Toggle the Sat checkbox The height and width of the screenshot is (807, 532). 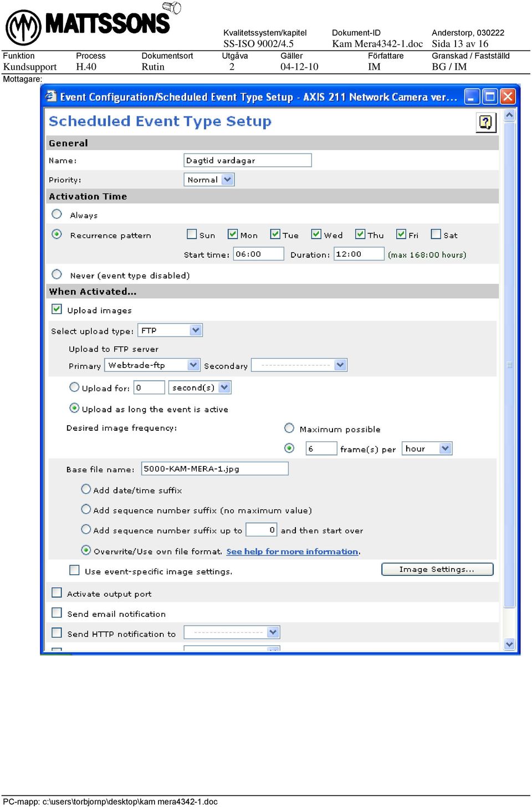(436, 234)
